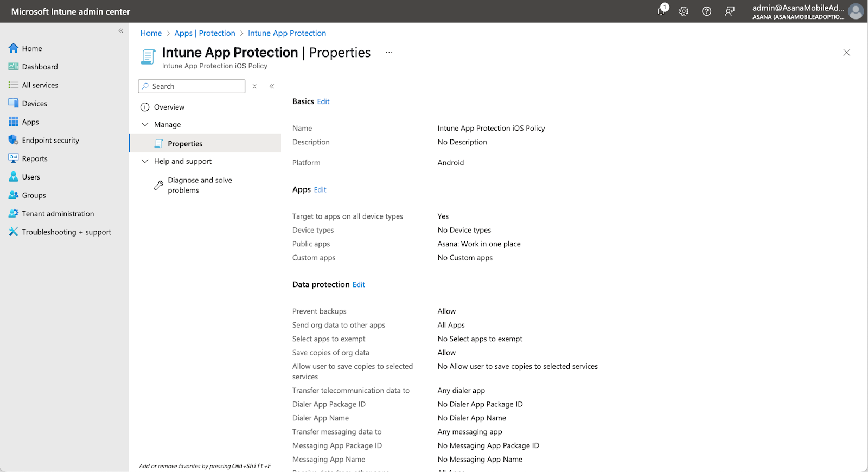
Task: Open the notifications bell icon
Action: 661,11
